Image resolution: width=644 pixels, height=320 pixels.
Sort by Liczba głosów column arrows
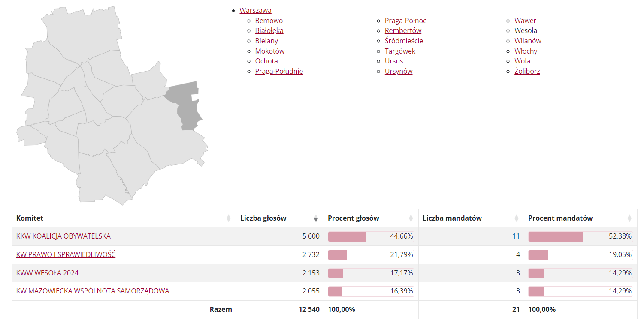[316, 218]
